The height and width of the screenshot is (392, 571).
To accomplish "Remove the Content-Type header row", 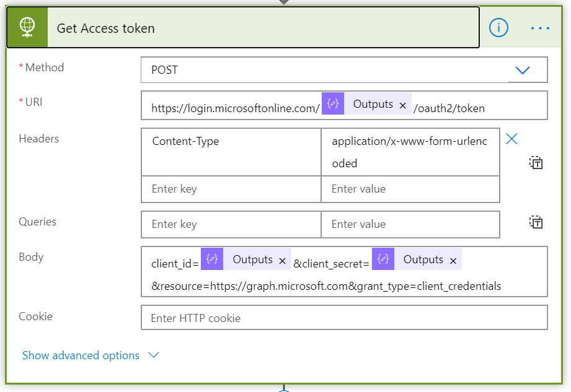I will click(511, 139).
